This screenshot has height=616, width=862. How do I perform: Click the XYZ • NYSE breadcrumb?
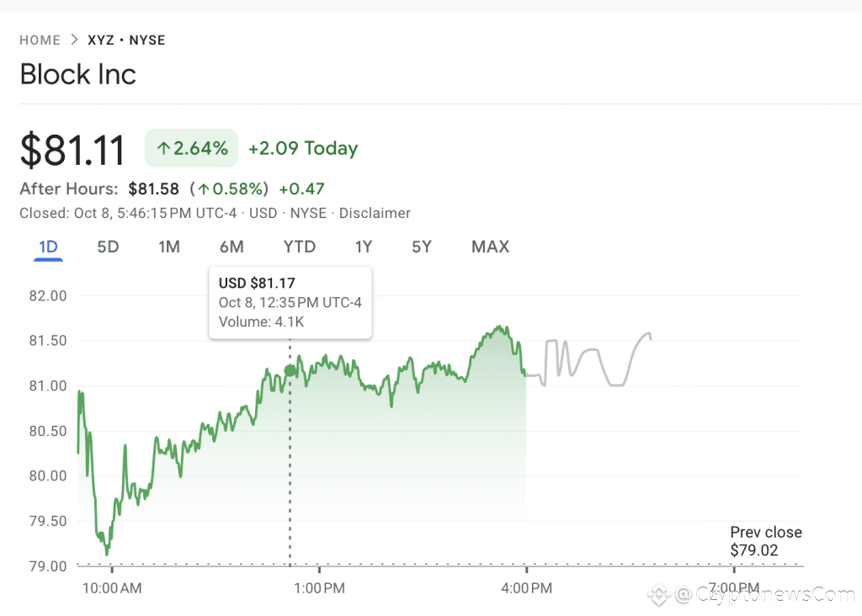[126, 40]
